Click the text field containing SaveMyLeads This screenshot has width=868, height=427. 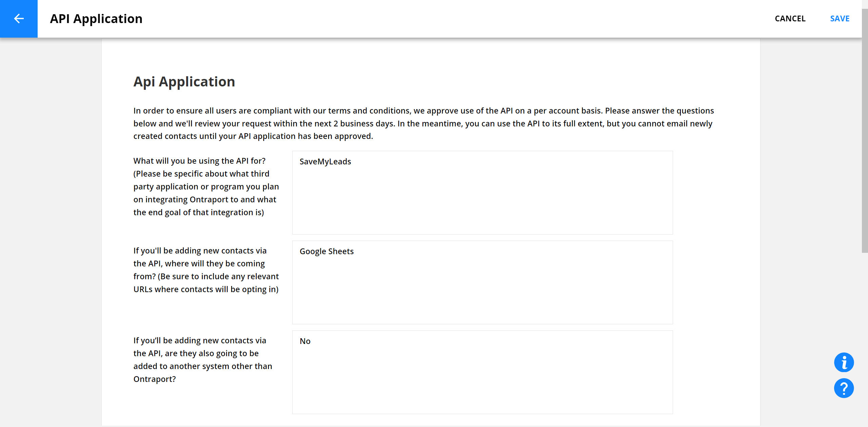click(482, 192)
